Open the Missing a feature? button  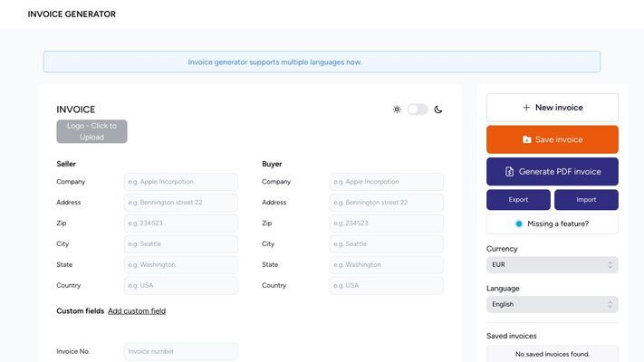(552, 224)
